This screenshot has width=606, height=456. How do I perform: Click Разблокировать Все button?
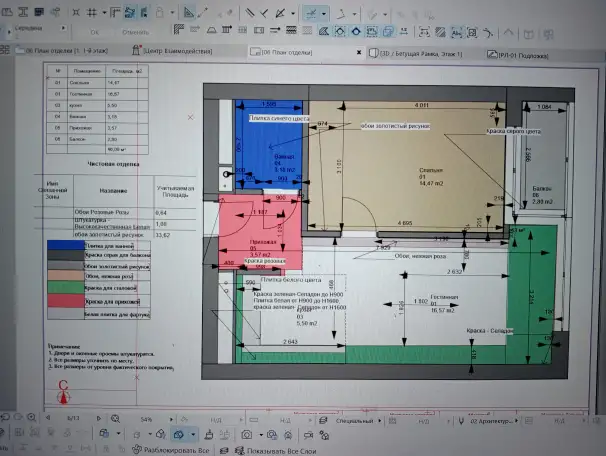[171, 450]
